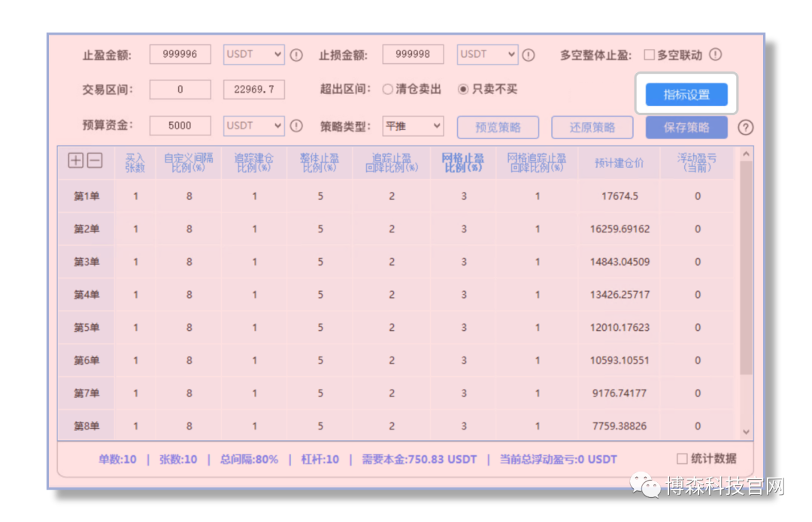Click the info icon next to 止损金额
Screen dimensions: 812x522
(x=528, y=54)
